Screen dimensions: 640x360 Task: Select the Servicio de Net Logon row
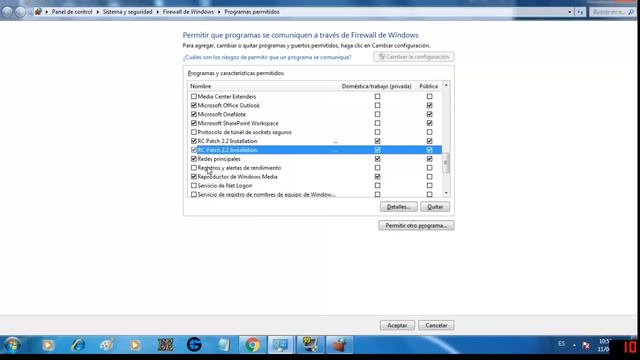[x=315, y=186]
